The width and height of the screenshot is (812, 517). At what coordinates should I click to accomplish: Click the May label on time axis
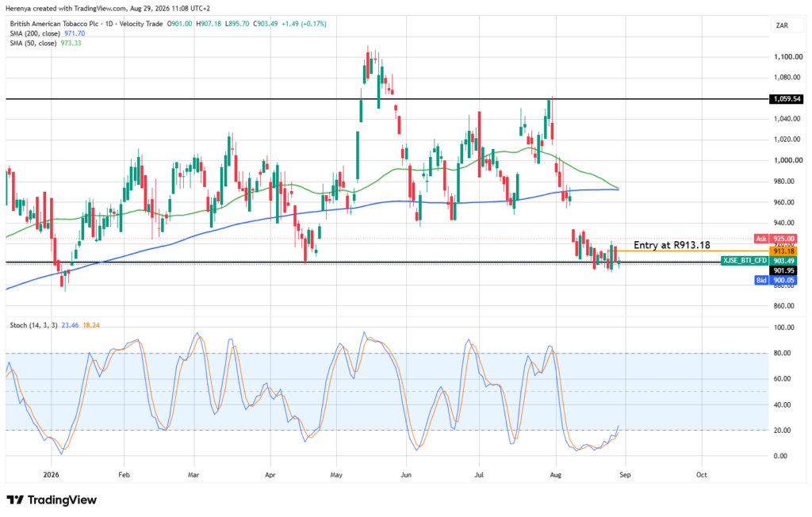point(336,474)
